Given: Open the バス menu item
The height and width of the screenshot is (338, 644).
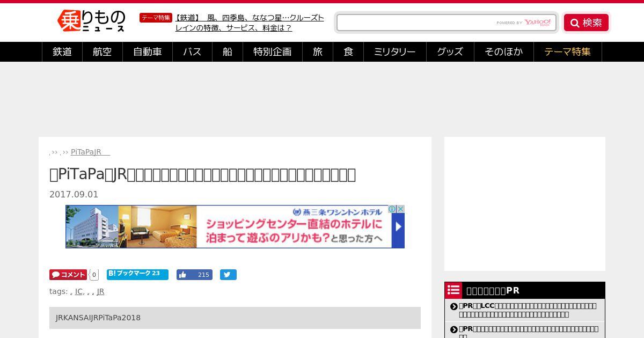Looking at the screenshot, I should coord(192,52).
